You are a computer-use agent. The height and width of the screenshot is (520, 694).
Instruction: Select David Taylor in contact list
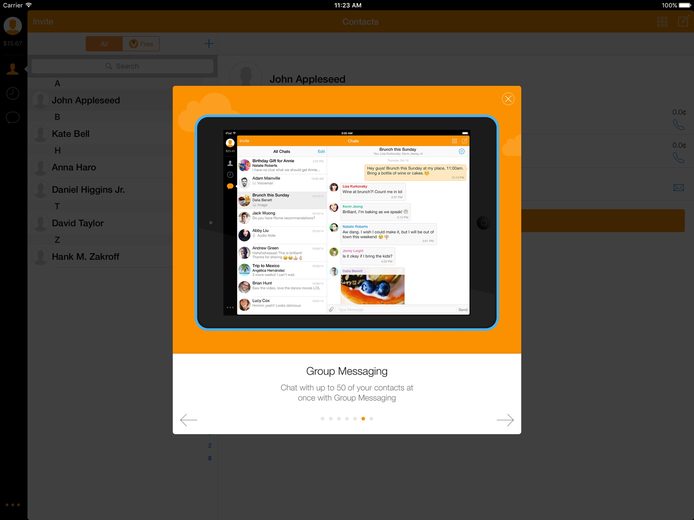click(x=102, y=223)
